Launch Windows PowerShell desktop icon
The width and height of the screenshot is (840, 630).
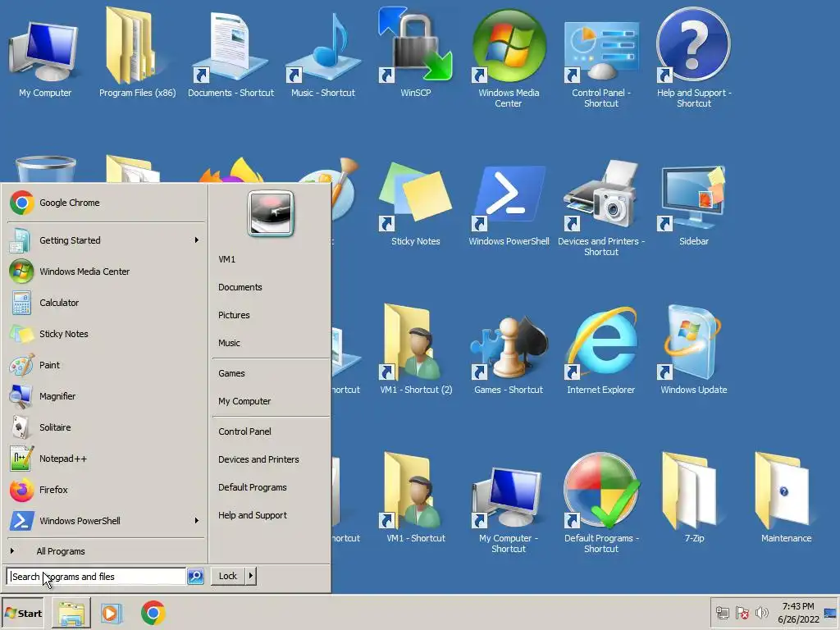click(509, 203)
